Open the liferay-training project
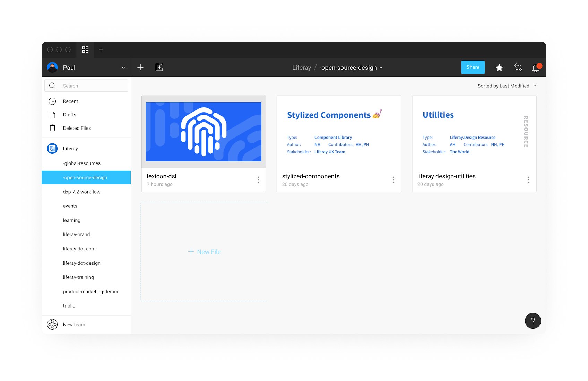Screen dimensions: 588x381 point(86,277)
